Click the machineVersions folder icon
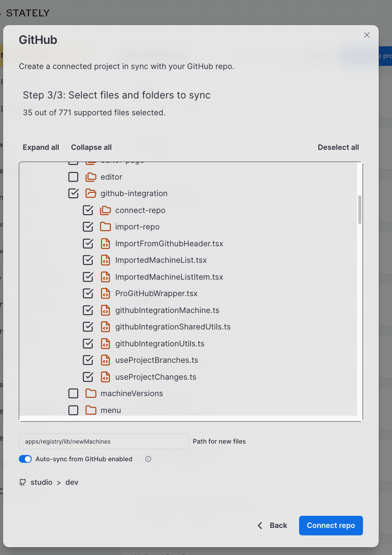 (91, 393)
